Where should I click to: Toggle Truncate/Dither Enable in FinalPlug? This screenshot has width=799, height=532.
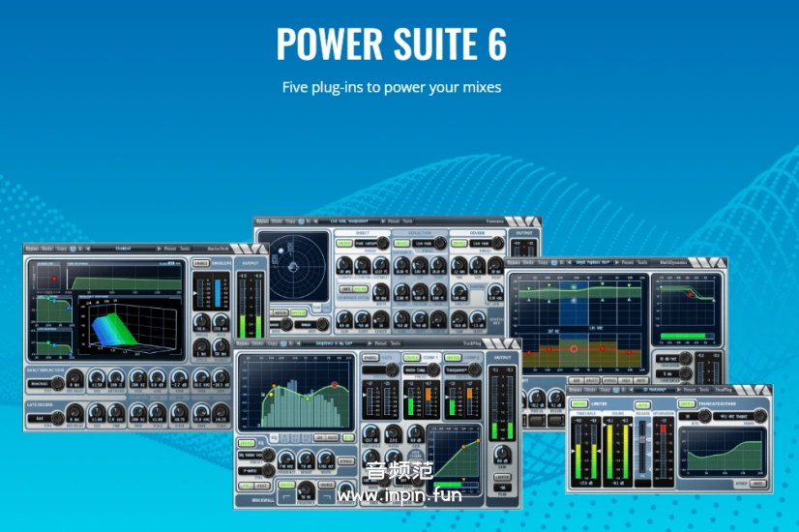tap(687, 403)
